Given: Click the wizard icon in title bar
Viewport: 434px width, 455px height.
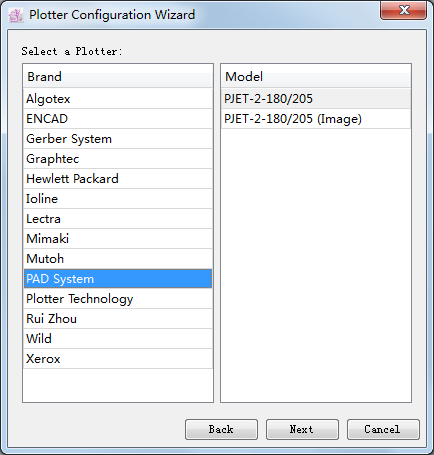Looking at the screenshot, I should [x=16, y=15].
